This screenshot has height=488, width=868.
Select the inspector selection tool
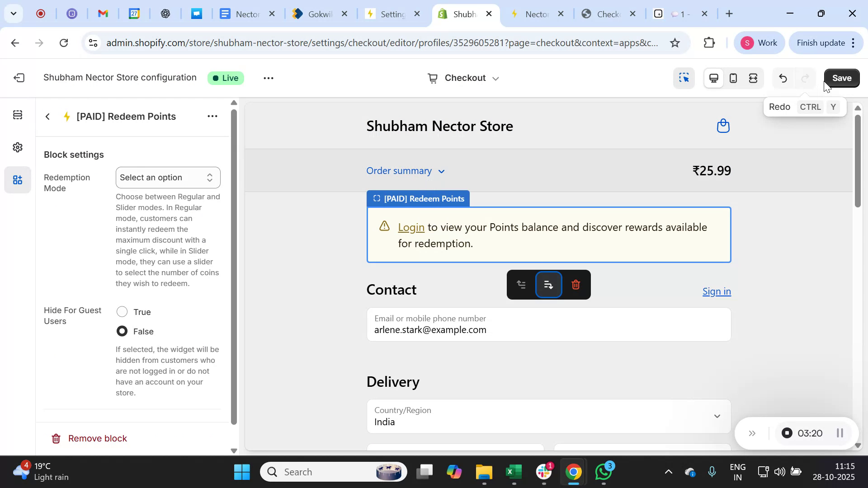(x=684, y=78)
